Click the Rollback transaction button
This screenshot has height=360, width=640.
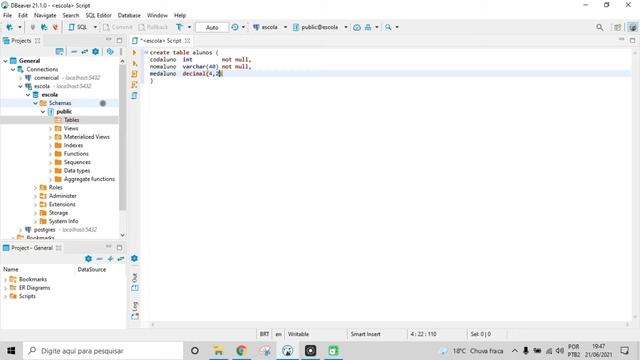click(x=153, y=27)
